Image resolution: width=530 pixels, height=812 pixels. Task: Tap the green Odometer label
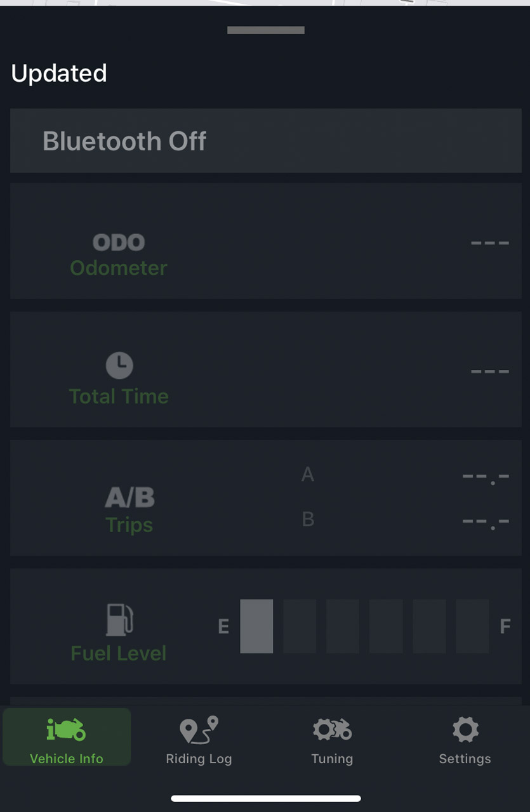click(119, 268)
